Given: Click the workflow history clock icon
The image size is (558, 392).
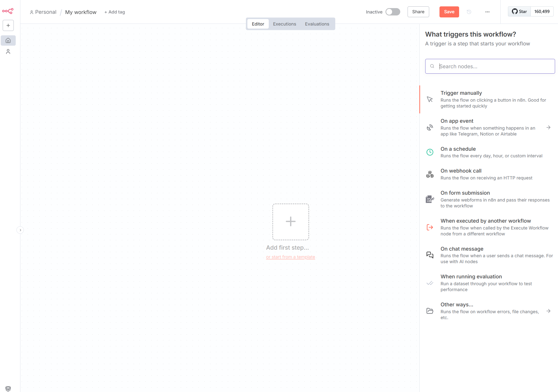Looking at the screenshot, I should tap(469, 12).
